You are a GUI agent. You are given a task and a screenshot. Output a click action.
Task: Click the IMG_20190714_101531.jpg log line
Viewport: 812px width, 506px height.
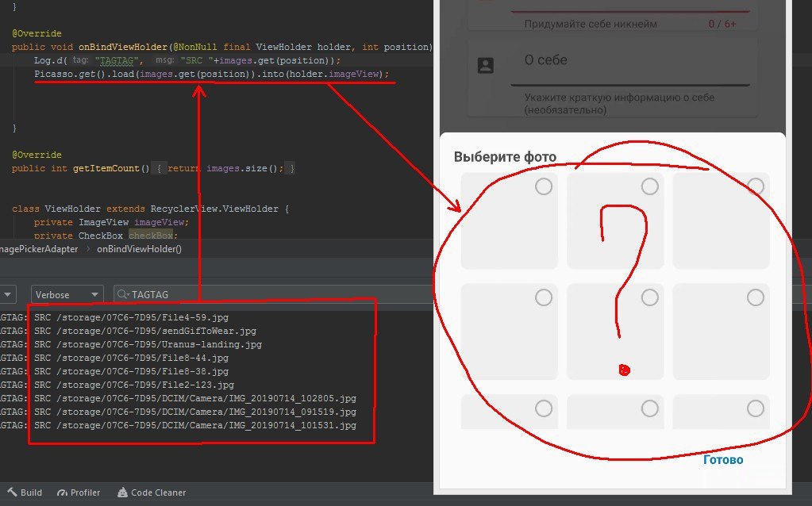tap(178, 425)
